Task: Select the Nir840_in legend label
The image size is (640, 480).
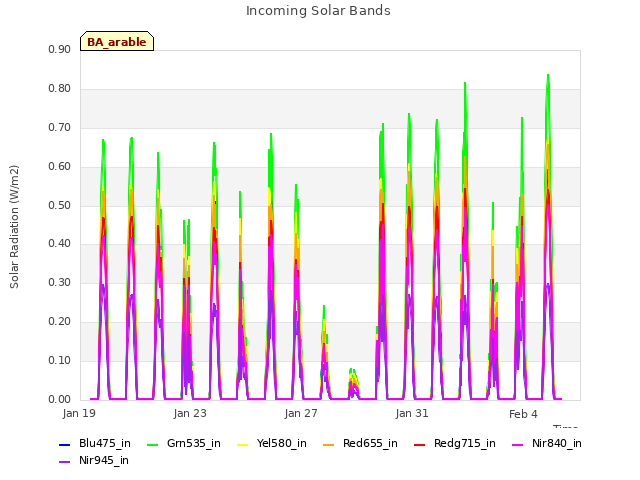Action: click(x=557, y=444)
